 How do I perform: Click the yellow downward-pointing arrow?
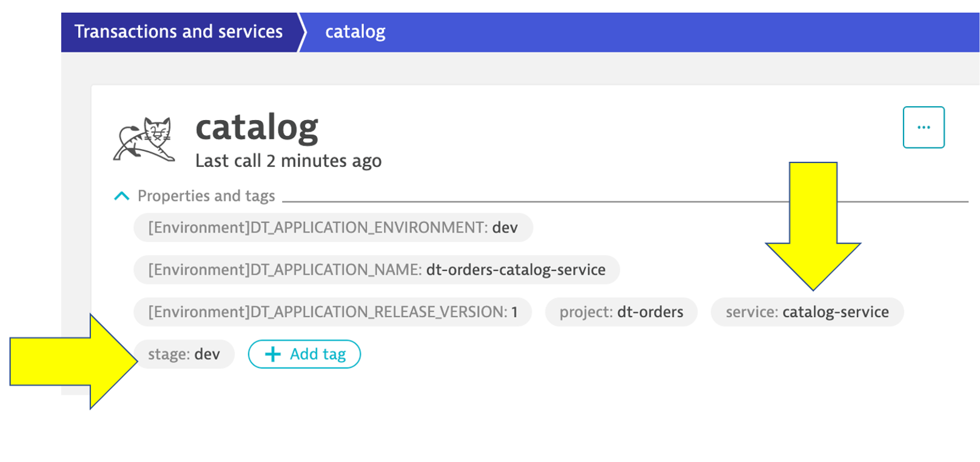(813, 230)
